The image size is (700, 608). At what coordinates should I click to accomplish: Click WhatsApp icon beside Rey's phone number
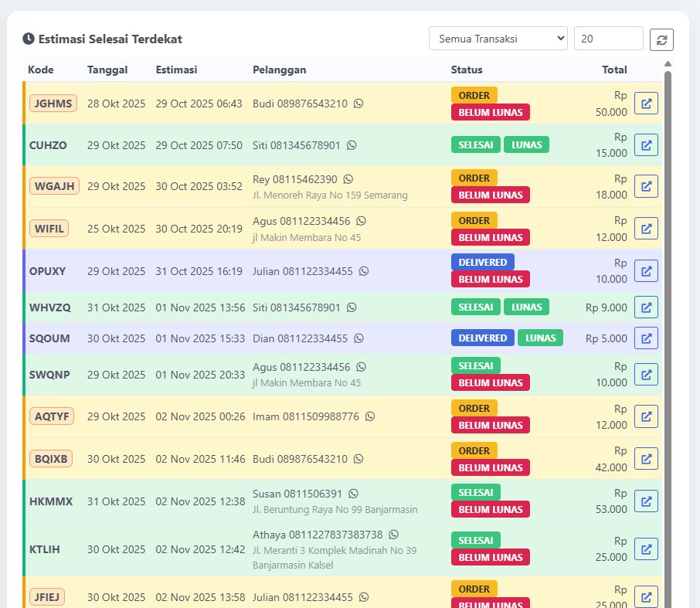tap(348, 179)
